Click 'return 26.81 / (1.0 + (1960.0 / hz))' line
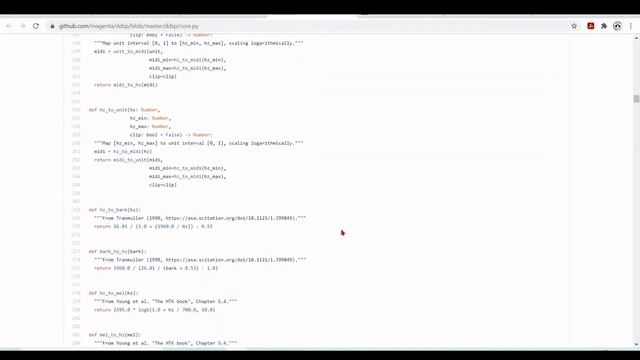 pyautogui.click(x=153, y=226)
